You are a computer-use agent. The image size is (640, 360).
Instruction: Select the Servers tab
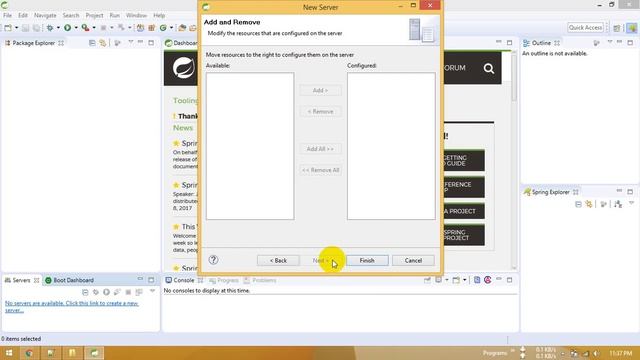(21, 280)
